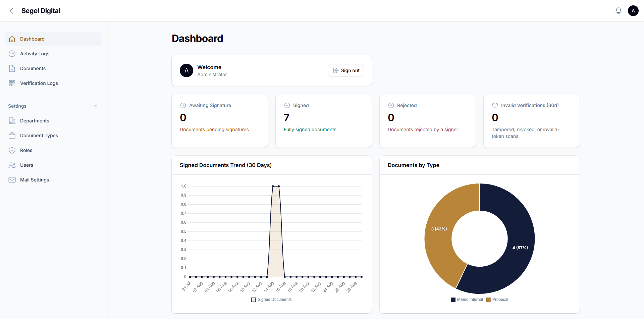
Task: Go to Activity Logs
Action: [54, 54]
